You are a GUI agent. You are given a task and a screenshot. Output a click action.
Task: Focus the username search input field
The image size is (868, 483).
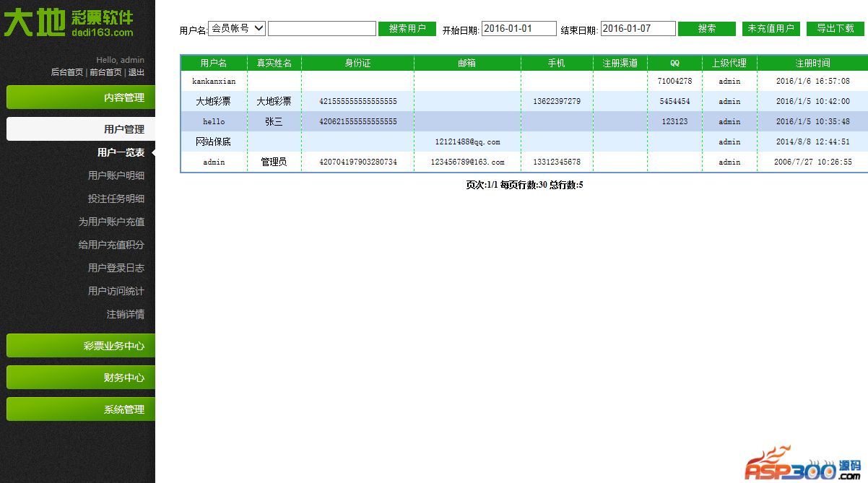pos(322,28)
